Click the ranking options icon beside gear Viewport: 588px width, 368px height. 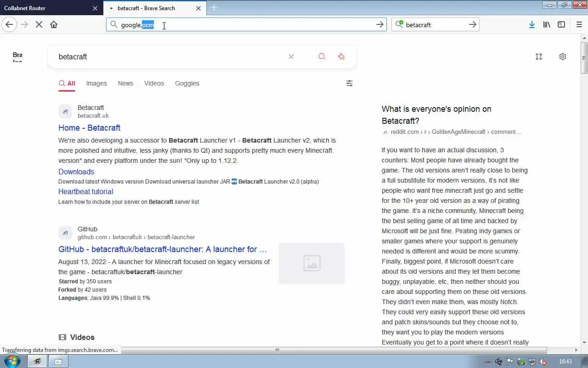click(x=539, y=57)
